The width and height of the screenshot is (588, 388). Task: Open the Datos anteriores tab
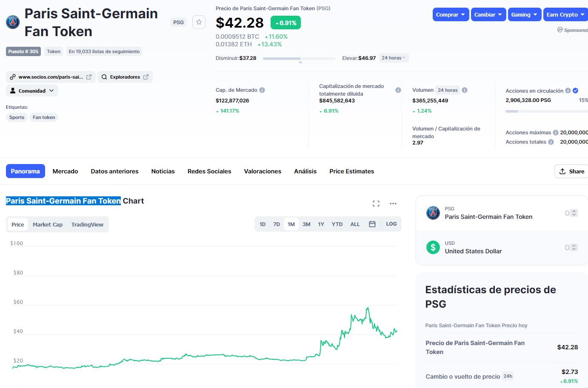click(x=114, y=171)
